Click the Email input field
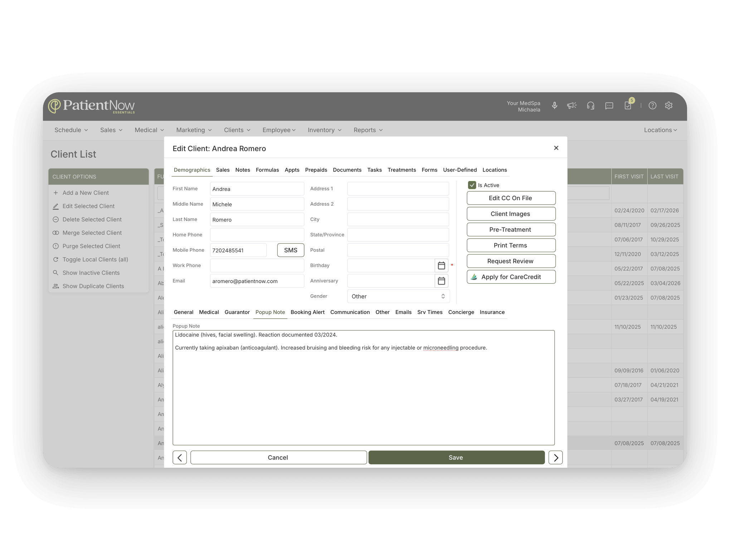Viewport: 730px width, 560px height. (257, 281)
